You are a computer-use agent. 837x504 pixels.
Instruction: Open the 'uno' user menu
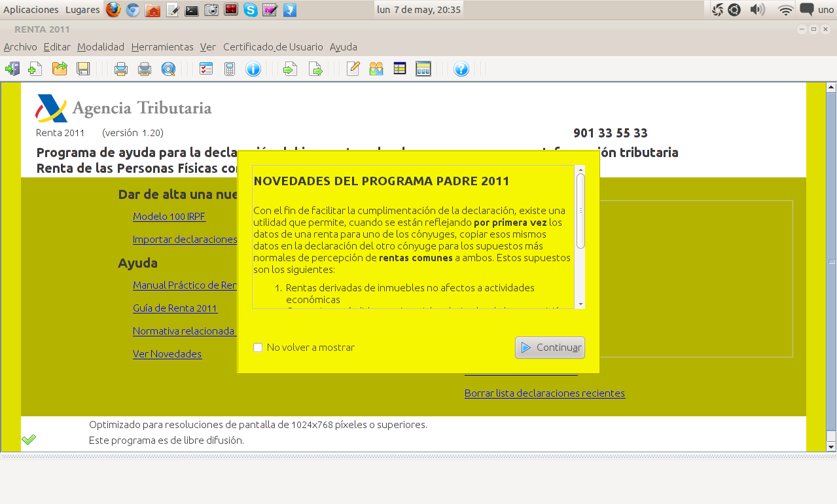pos(826,10)
